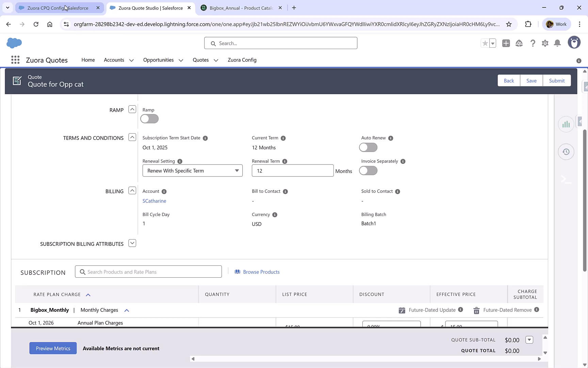Enable the Invoice Separately toggle

[368, 170]
